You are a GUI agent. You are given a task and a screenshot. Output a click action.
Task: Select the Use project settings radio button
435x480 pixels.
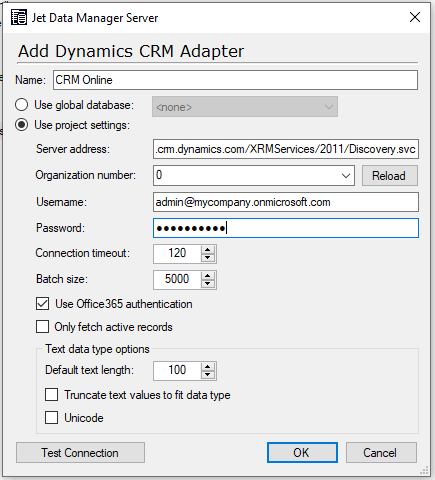(x=21, y=125)
